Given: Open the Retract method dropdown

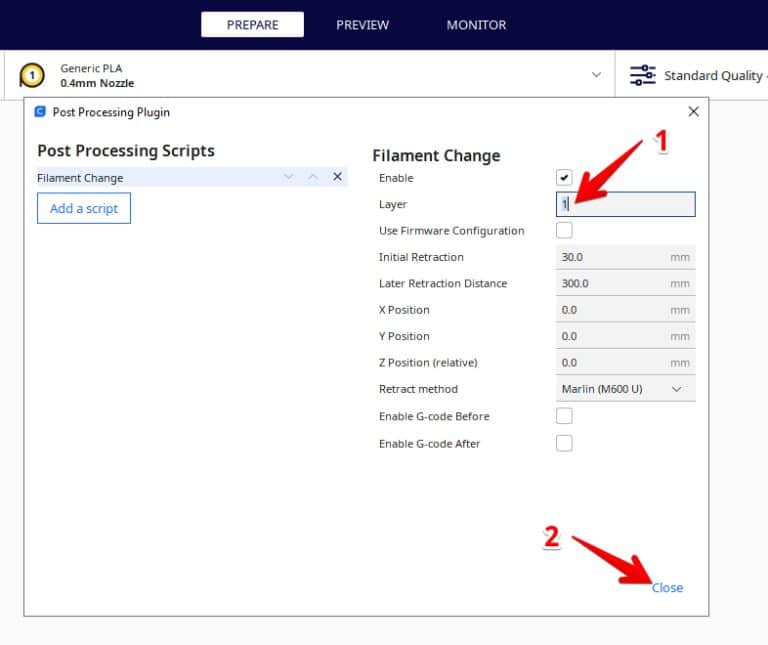Looking at the screenshot, I should [625, 389].
